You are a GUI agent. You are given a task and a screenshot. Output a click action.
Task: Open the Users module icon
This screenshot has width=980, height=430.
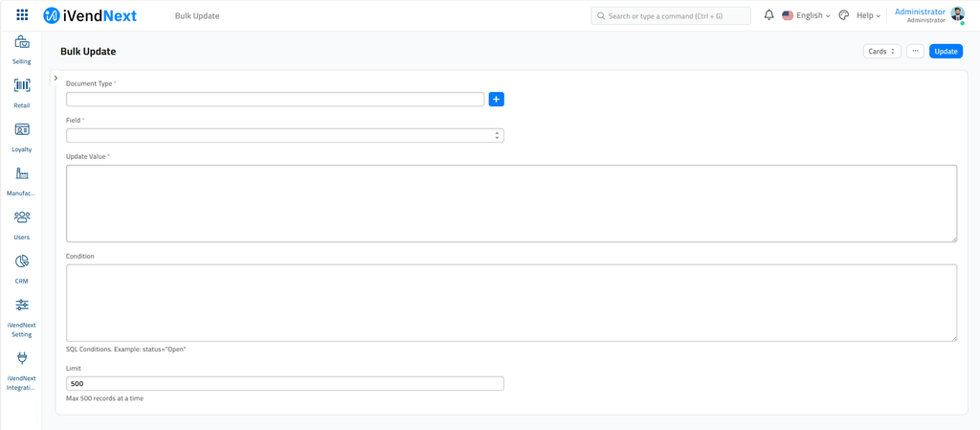tap(22, 218)
